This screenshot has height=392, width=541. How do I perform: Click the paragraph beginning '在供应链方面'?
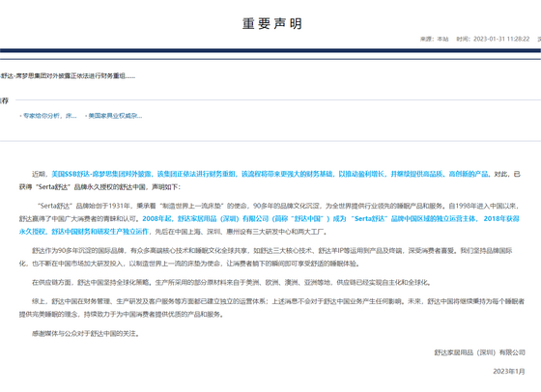click(232, 283)
